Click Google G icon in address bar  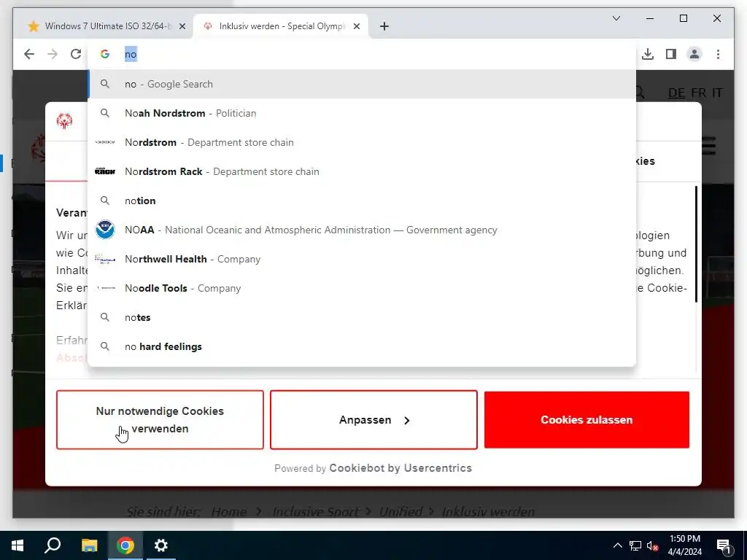[x=105, y=54]
